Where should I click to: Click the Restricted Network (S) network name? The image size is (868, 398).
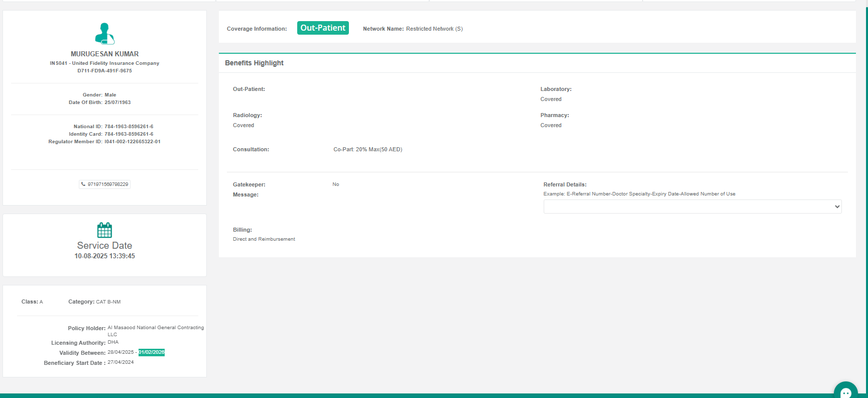pos(434,29)
